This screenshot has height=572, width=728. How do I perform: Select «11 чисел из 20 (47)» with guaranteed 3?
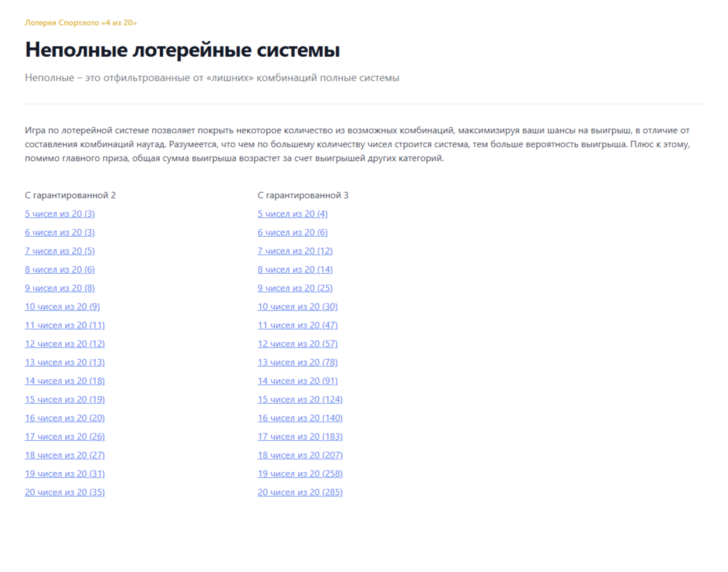tap(297, 325)
